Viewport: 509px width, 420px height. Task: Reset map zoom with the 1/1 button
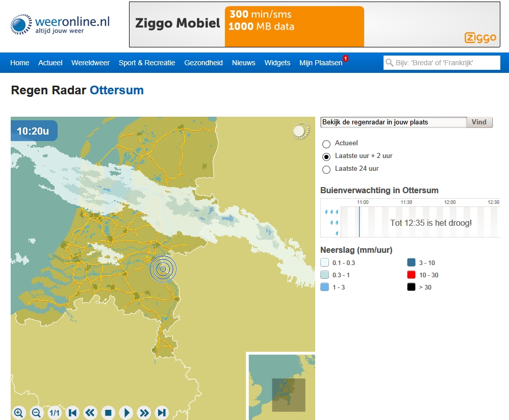pyautogui.click(x=55, y=412)
